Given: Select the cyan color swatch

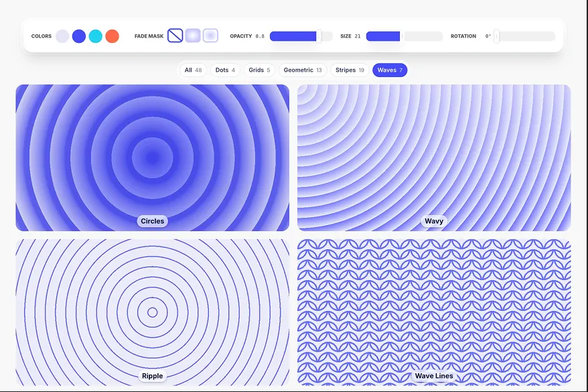Looking at the screenshot, I should pyautogui.click(x=96, y=36).
